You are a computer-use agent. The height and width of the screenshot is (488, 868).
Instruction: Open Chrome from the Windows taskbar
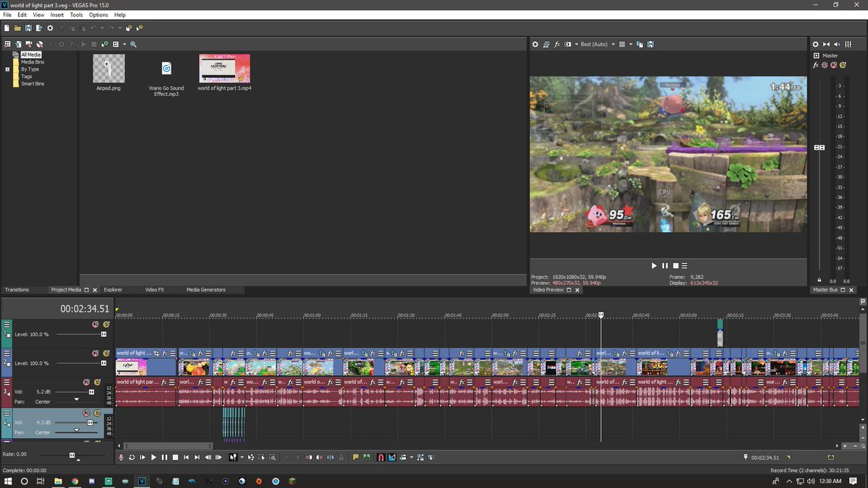(75, 481)
